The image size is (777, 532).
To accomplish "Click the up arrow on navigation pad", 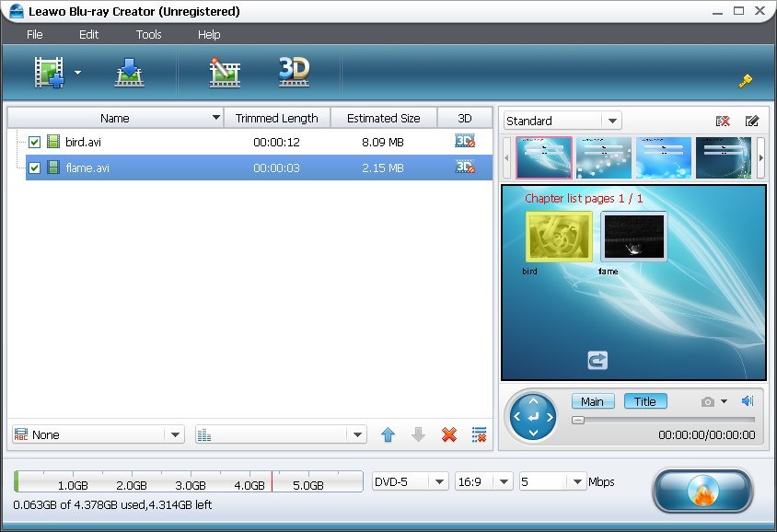I will click(533, 401).
